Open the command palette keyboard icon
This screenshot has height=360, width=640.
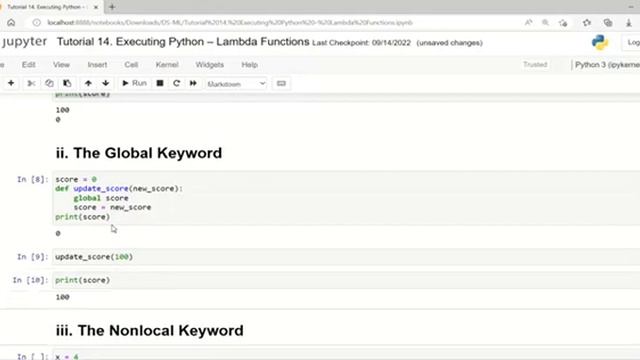pyautogui.click(x=281, y=83)
